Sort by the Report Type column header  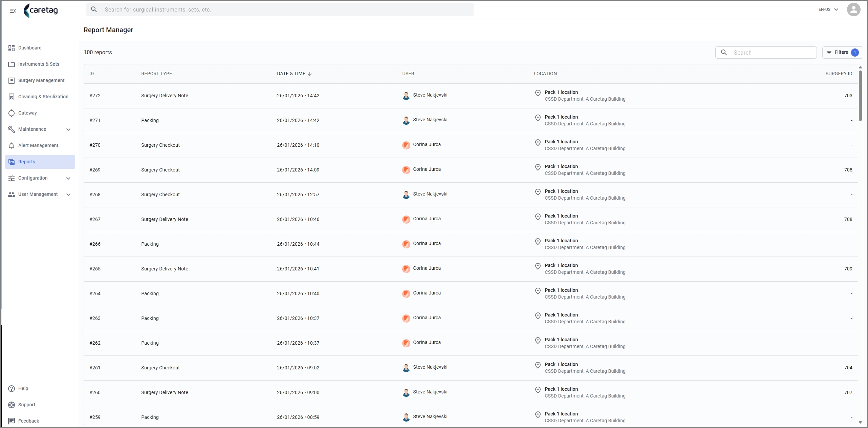pos(156,74)
